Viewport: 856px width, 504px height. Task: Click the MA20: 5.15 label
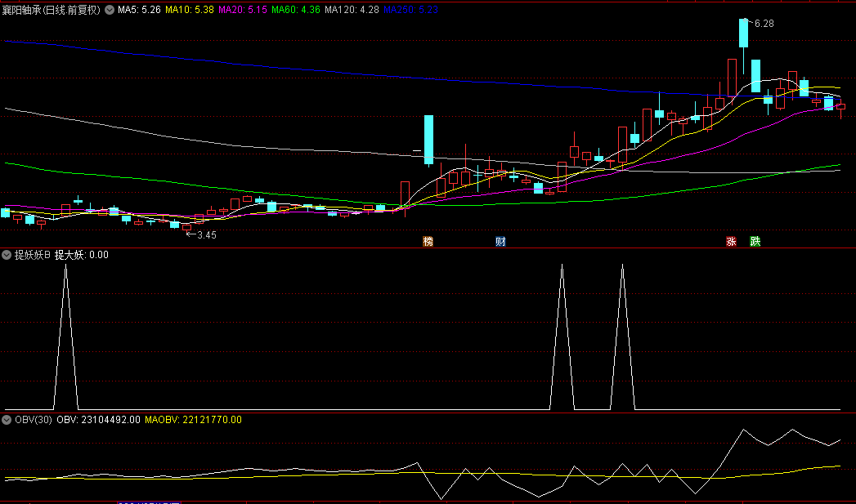pos(242,9)
